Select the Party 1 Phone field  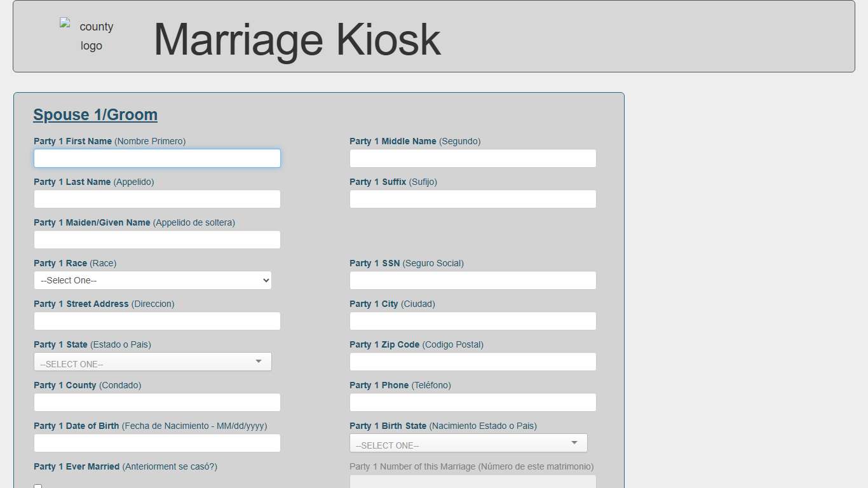point(473,402)
